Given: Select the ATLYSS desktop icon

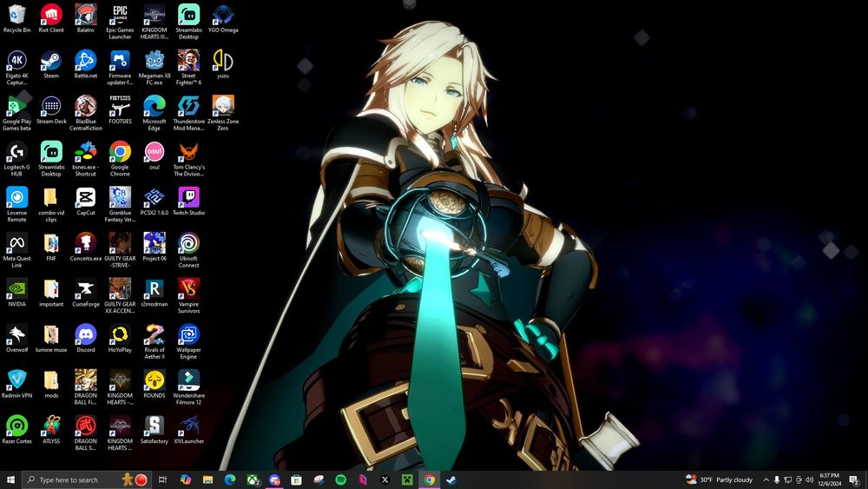Looking at the screenshot, I should pyautogui.click(x=51, y=430).
